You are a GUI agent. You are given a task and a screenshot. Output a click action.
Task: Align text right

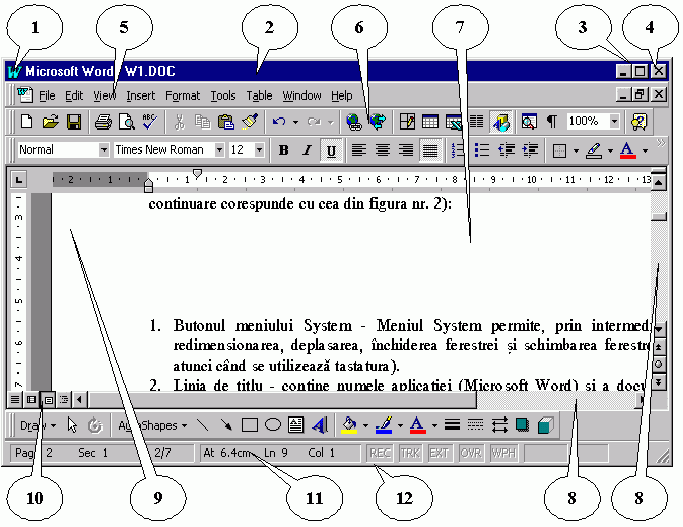[406, 150]
